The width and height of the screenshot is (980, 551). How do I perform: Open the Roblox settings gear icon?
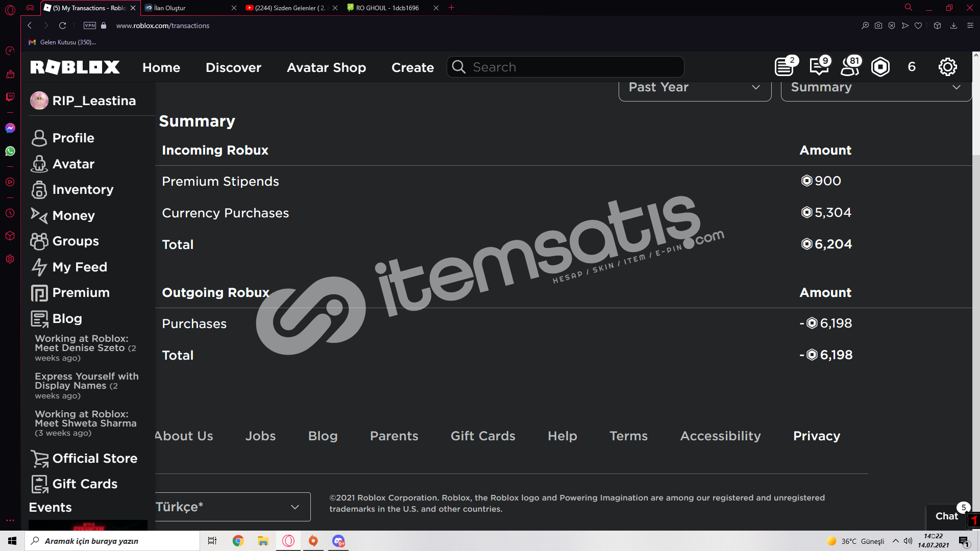[x=947, y=67]
